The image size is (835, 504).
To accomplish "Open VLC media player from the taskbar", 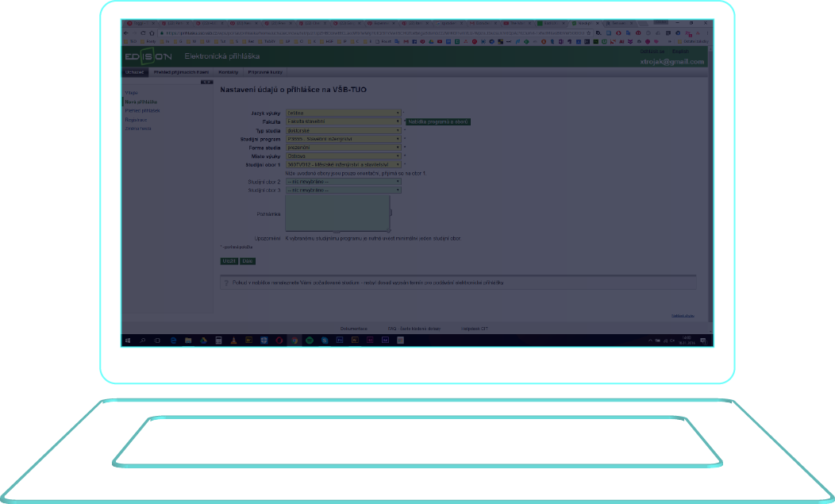I will point(233,340).
